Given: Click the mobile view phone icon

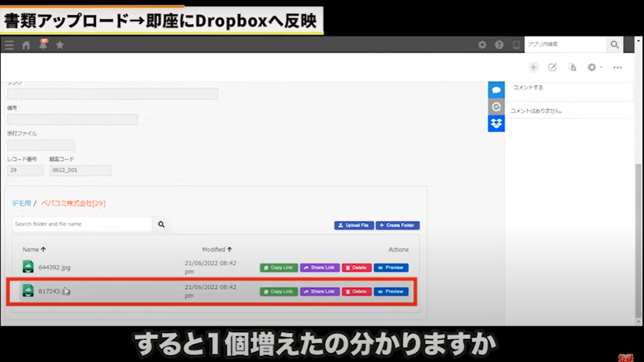Looking at the screenshot, I should pos(516,44).
